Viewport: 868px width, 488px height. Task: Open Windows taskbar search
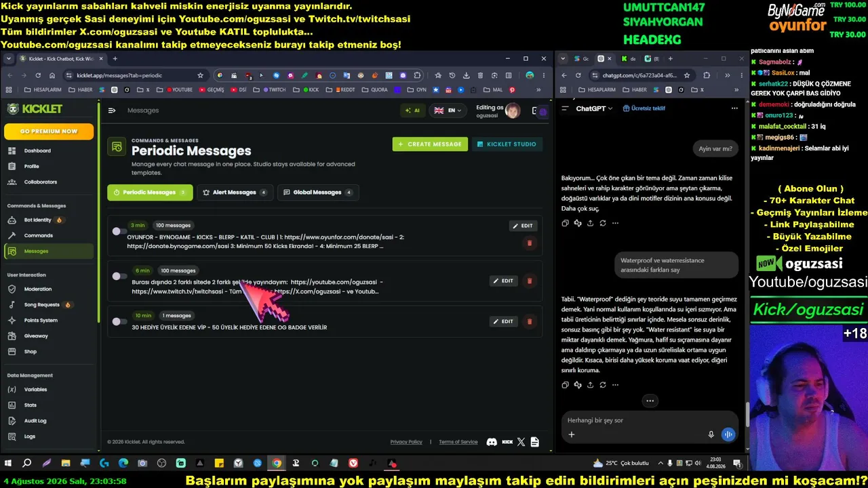tap(27, 464)
